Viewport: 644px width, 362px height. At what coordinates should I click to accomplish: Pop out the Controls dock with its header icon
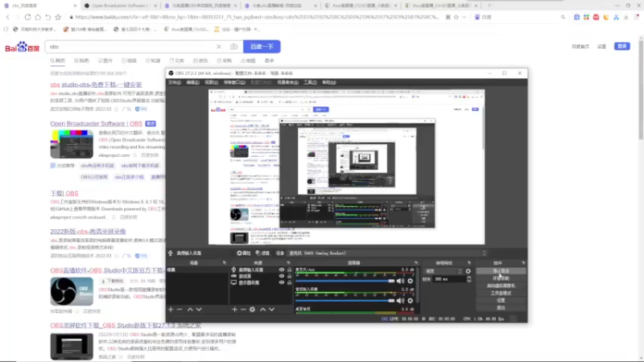[x=523, y=263]
